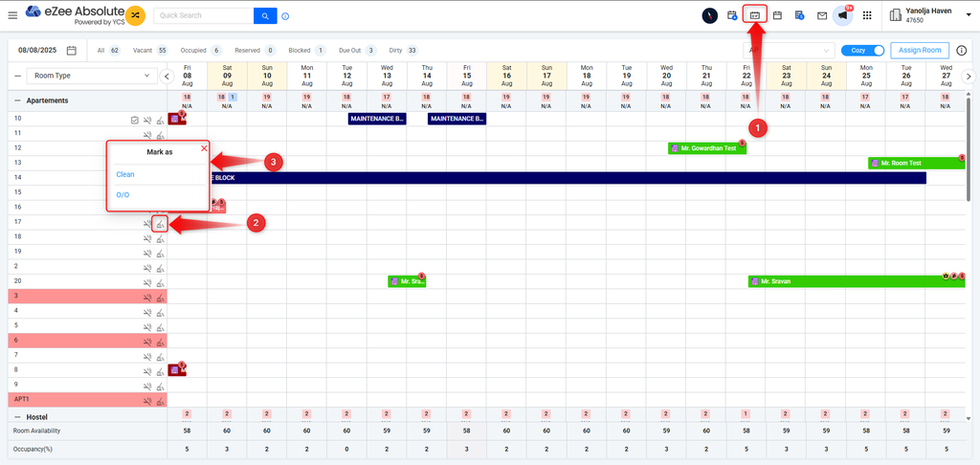Click the checklist icon on room 10
The width and height of the screenshot is (980, 465).
(135, 121)
